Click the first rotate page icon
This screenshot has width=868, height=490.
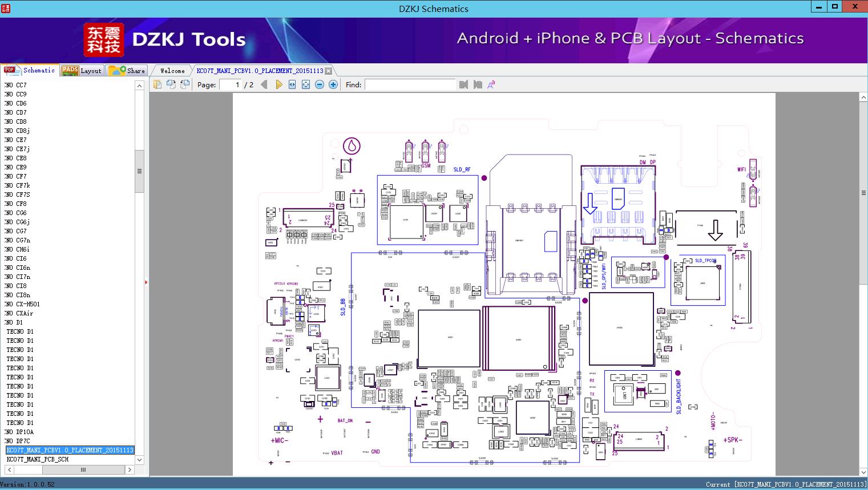(x=171, y=84)
